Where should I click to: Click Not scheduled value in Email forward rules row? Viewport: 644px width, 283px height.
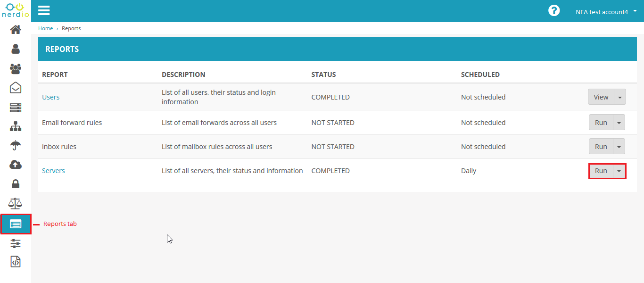[483, 123]
